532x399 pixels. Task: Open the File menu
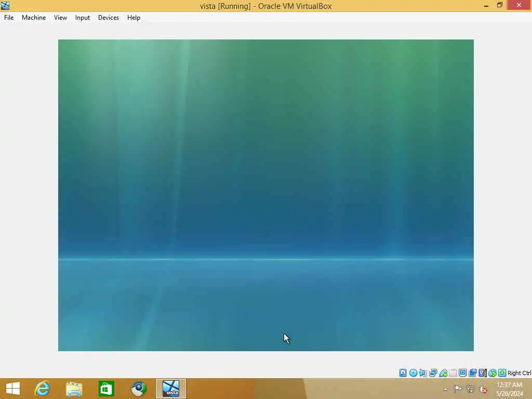[9, 18]
